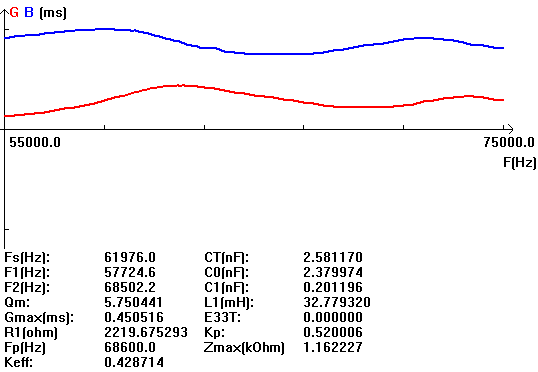538x372 pixels.
Task: Select the F1(Hz) value 57724.6
Action: click(x=130, y=272)
